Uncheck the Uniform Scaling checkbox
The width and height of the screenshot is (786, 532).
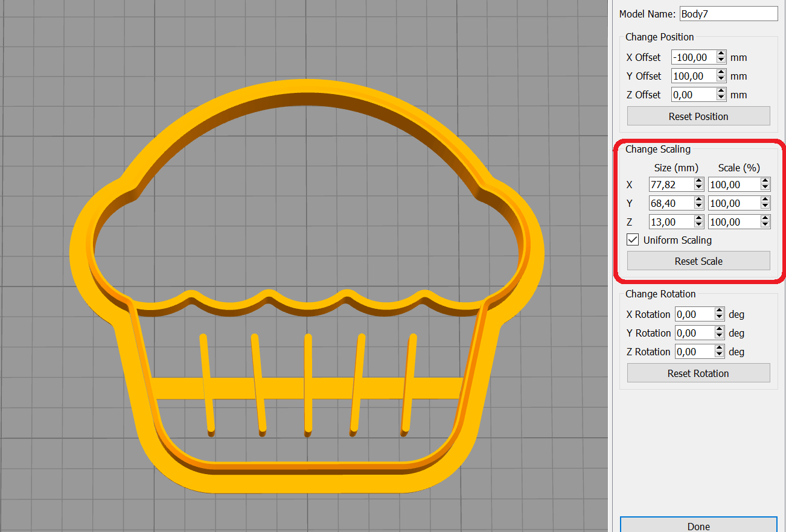633,240
